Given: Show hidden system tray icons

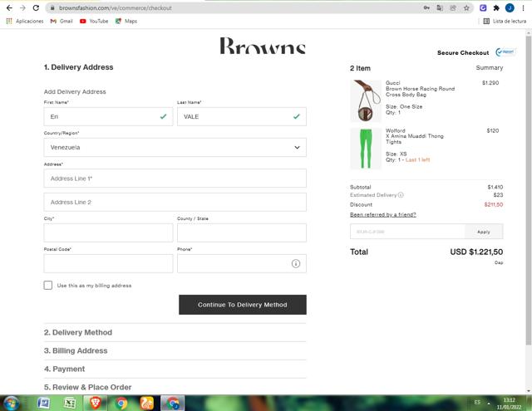Looking at the screenshot, I should 489,404.
